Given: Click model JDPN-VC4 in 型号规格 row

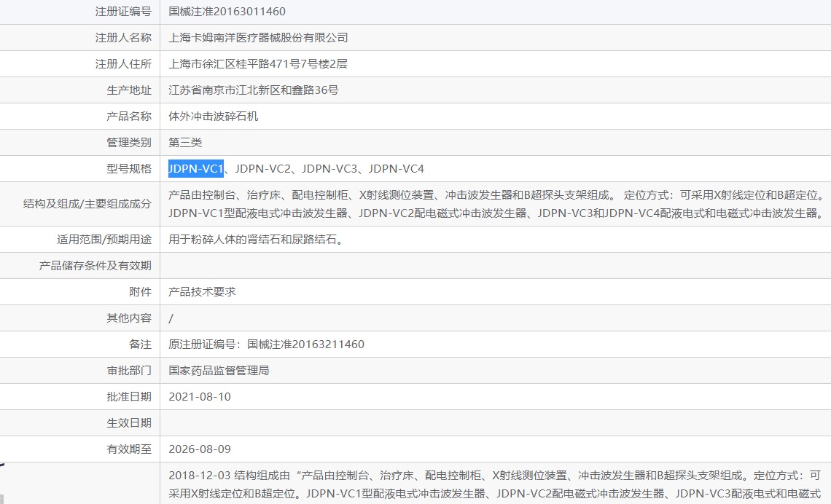Looking at the screenshot, I should (397, 168).
